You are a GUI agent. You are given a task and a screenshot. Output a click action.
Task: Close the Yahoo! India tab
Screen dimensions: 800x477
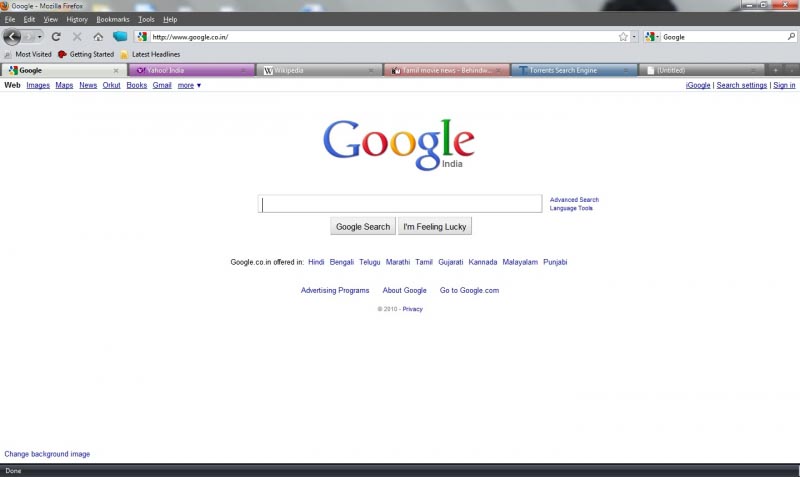[x=243, y=70]
